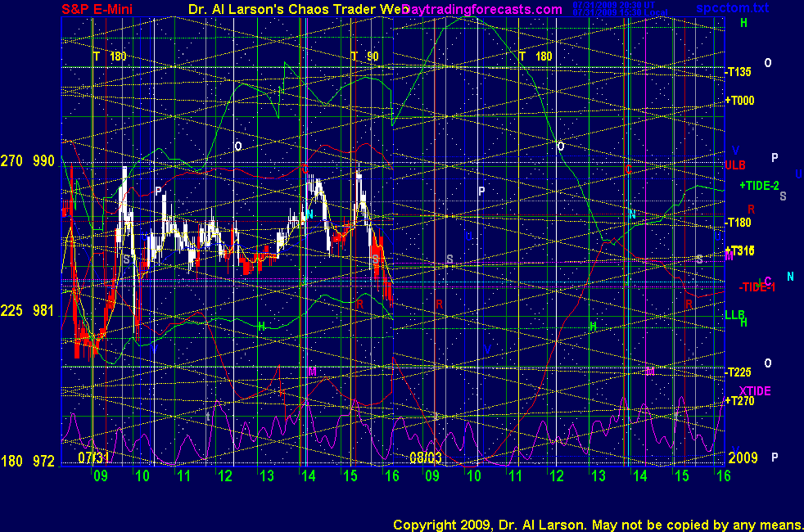Click the "981" price axis value
The image size is (804, 532).
43,310
